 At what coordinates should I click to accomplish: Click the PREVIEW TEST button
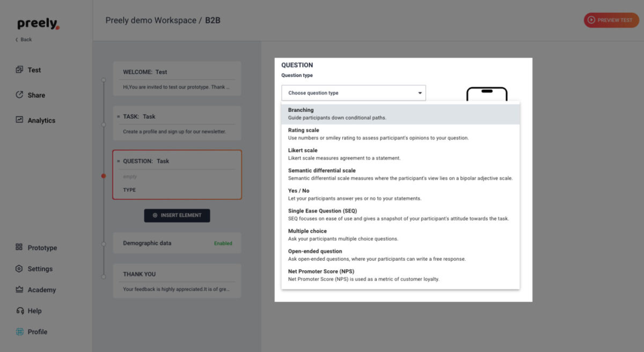pos(611,19)
